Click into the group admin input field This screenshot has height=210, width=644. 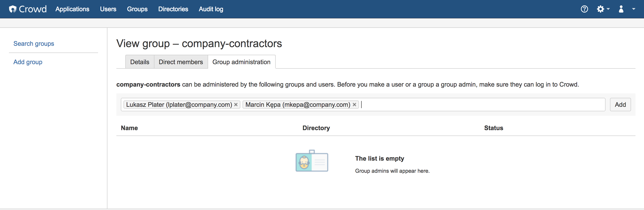tap(482, 105)
